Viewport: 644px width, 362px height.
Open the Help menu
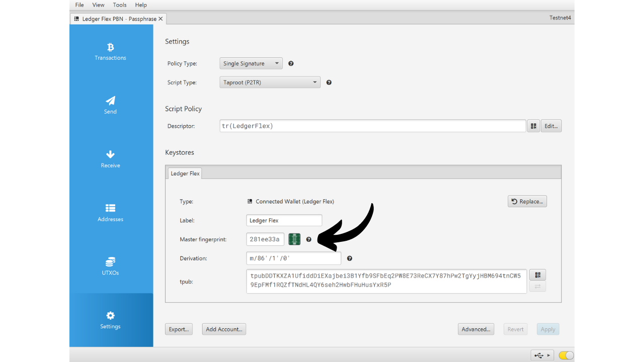pos(141,5)
